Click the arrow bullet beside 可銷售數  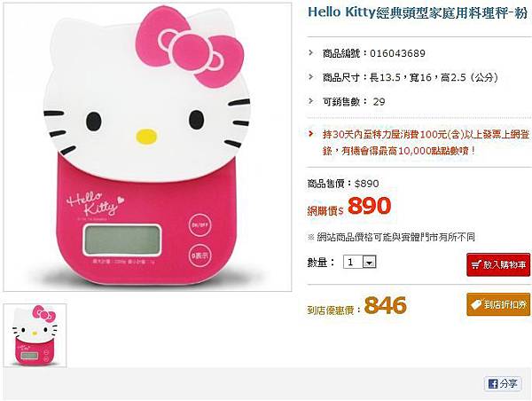[311, 101]
